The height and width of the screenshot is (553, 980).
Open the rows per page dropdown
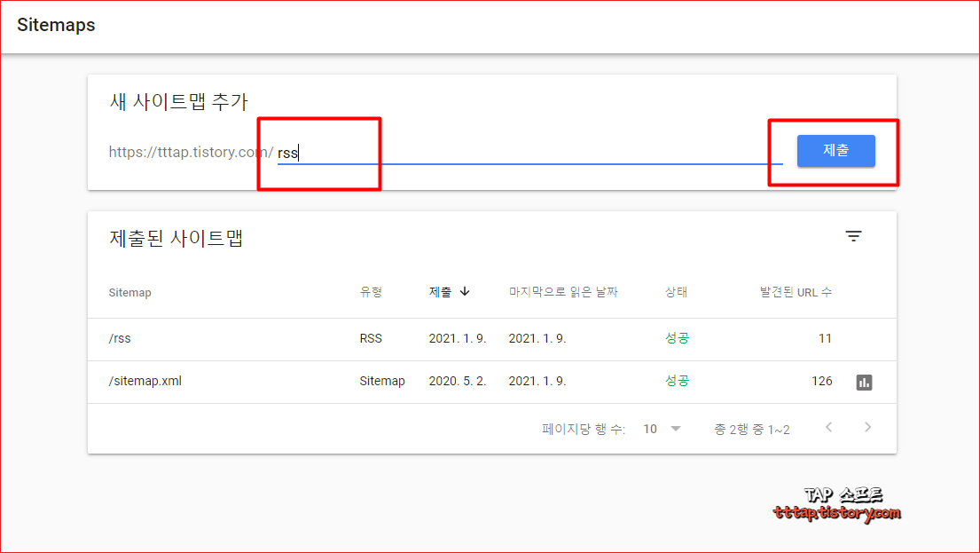[x=662, y=429]
